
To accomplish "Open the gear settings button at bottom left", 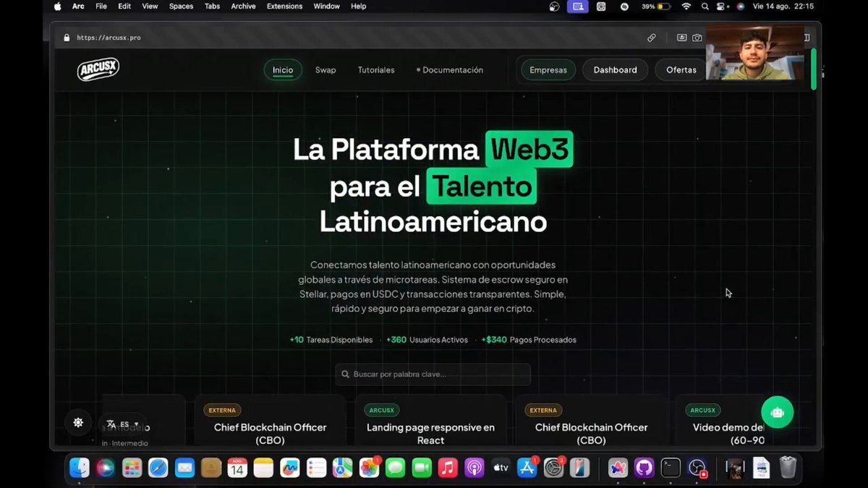I will [78, 423].
